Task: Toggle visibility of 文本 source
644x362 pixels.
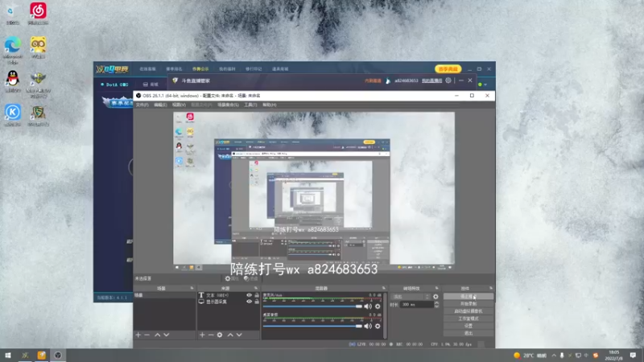Action: pyautogui.click(x=249, y=295)
